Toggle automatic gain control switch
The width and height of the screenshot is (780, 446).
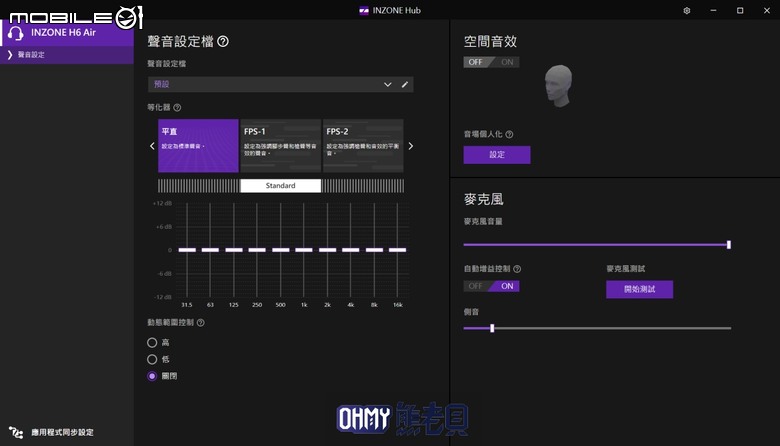pos(491,286)
